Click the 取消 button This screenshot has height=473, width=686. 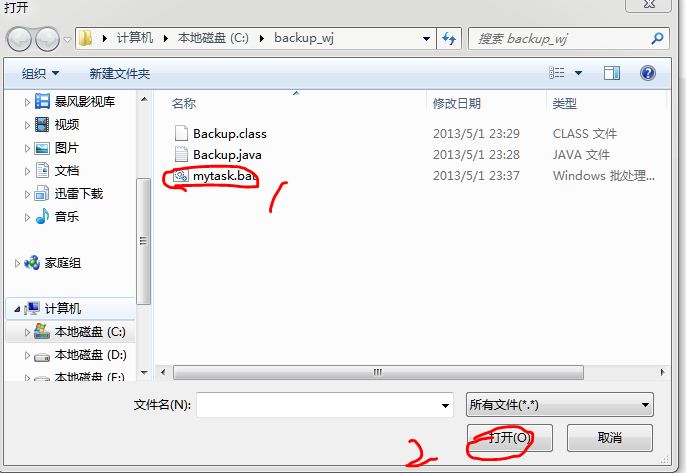610,438
